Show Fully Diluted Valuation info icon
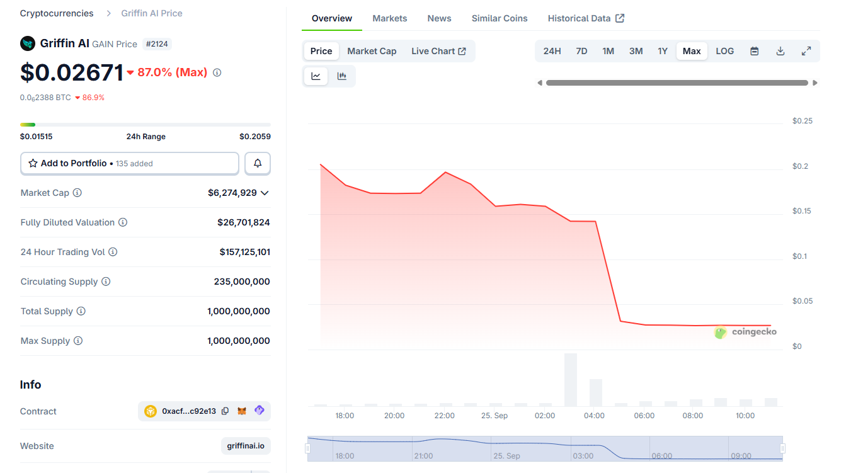The height and width of the screenshot is (473, 868). (x=123, y=222)
